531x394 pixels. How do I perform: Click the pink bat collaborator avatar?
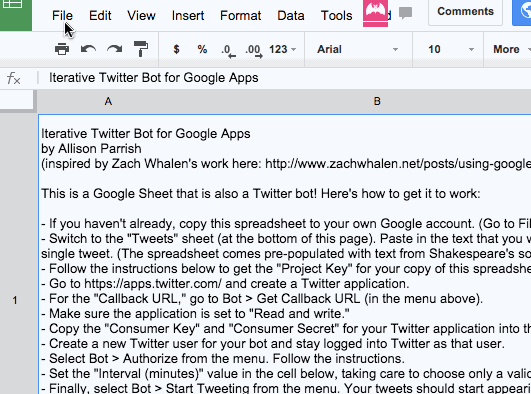375,13
